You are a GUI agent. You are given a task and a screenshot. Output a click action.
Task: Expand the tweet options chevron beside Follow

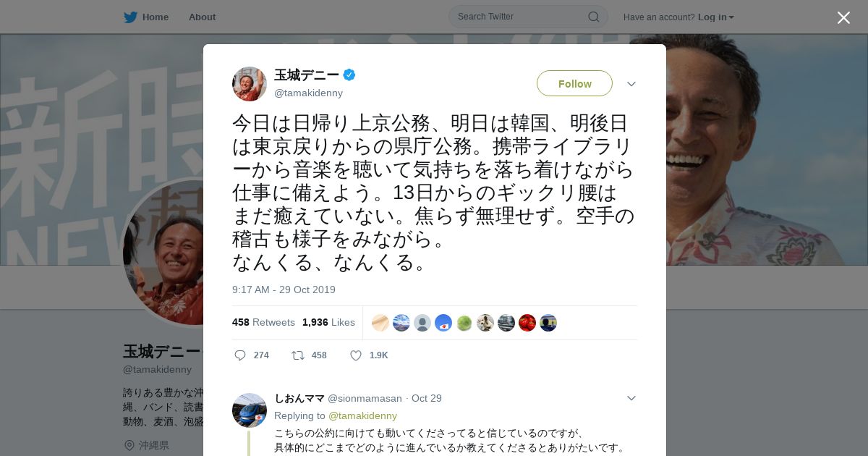(631, 84)
